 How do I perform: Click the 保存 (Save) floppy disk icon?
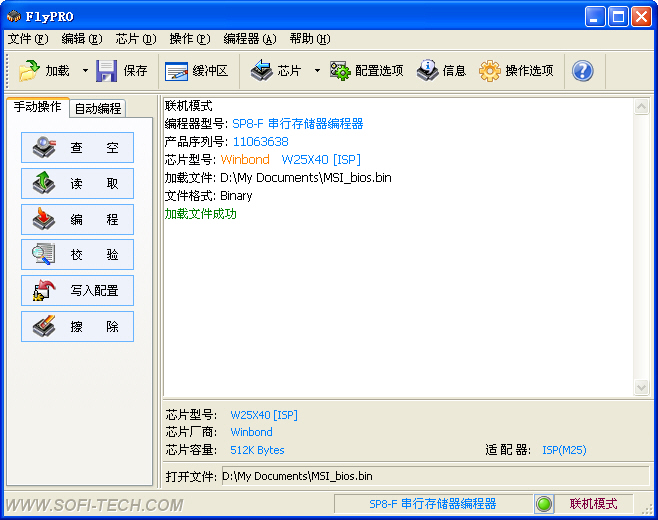pos(107,71)
